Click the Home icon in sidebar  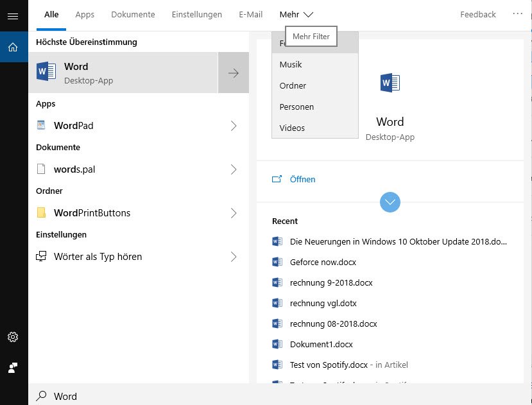pos(13,47)
